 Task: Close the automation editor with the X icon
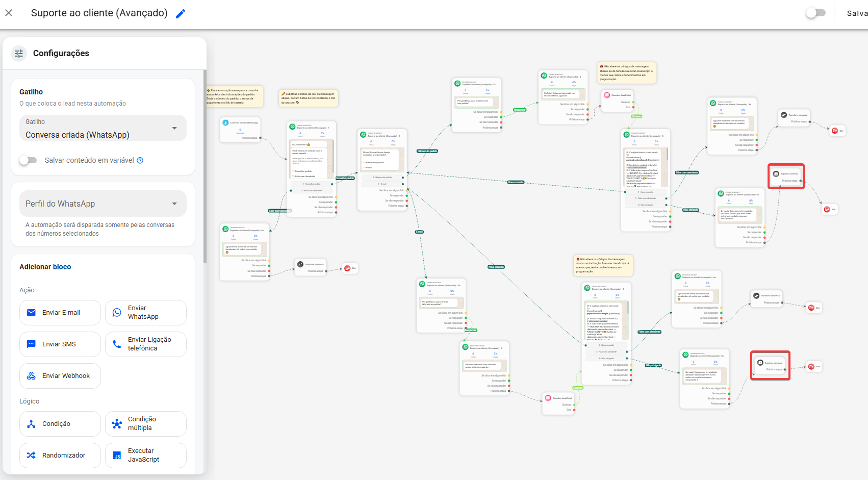tap(9, 13)
